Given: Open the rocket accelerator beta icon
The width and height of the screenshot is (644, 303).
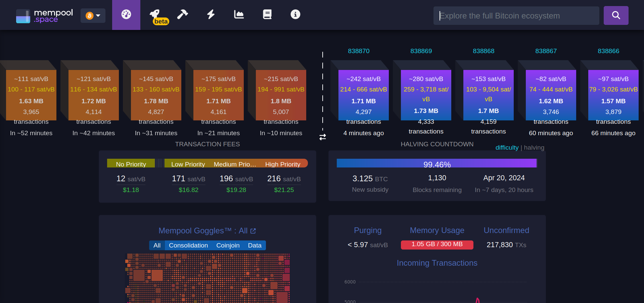Looking at the screenshot, I should coord(155,15).
